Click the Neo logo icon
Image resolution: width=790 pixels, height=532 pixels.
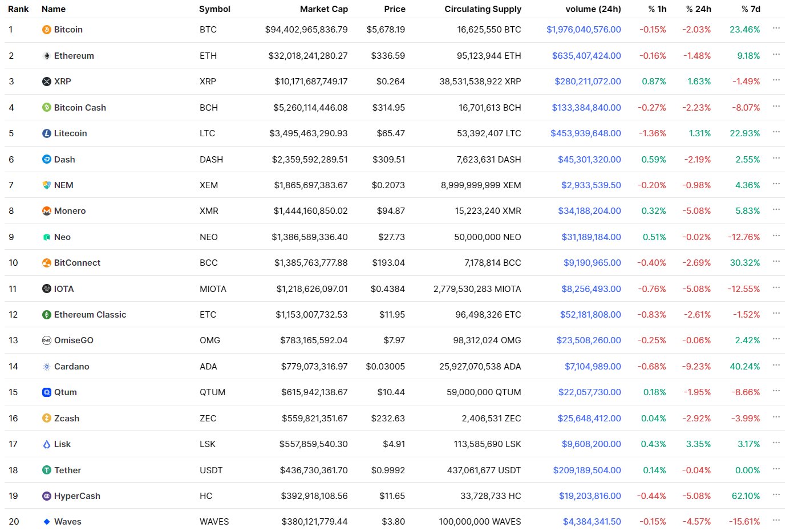click(x=47, y=237)
